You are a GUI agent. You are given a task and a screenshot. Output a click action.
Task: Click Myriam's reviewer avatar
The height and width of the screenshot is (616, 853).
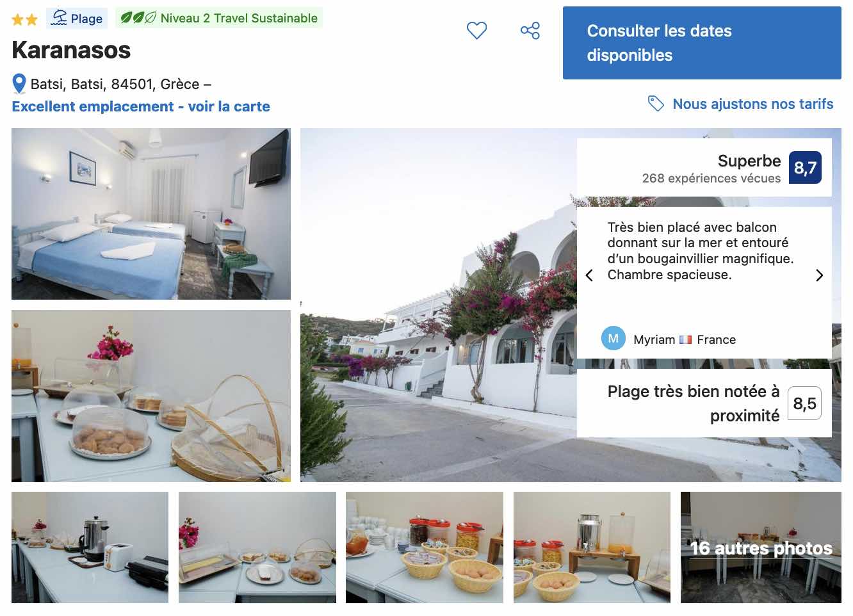pyautogui.click(x=613, y=339)
